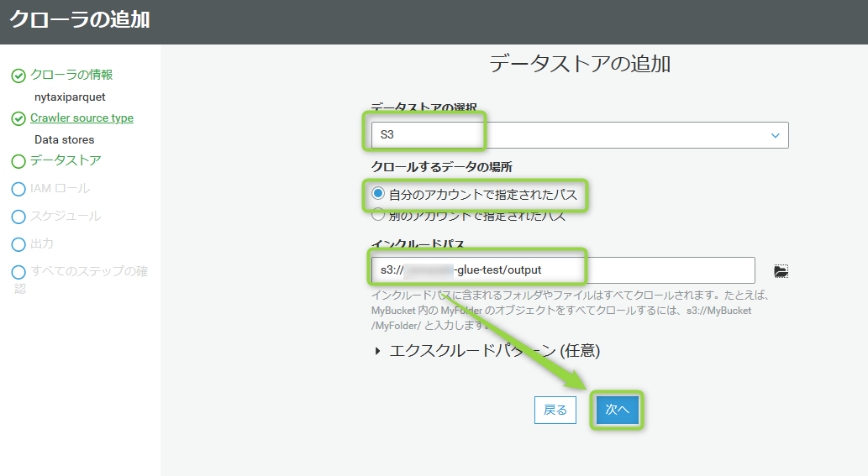Viewport: 868px width, 476px height.
Task: Click the green checkmark beside クローラの情報
Action: point(18,76)
